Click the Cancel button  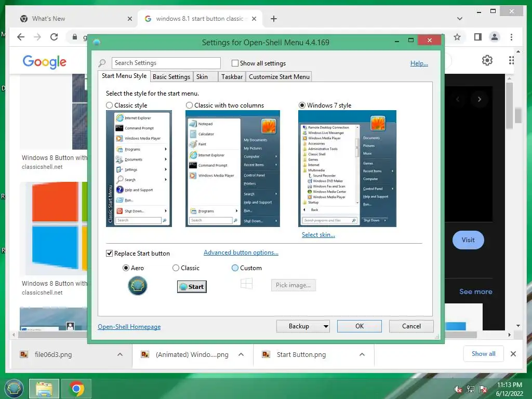click(x=411, y=326)
